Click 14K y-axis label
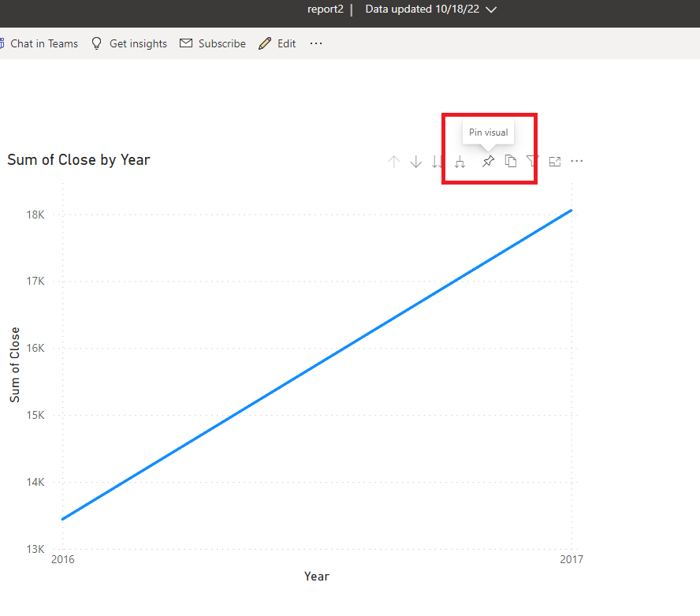Image resolution: width=700 pixels, height=616 pixels. (35, 483)
